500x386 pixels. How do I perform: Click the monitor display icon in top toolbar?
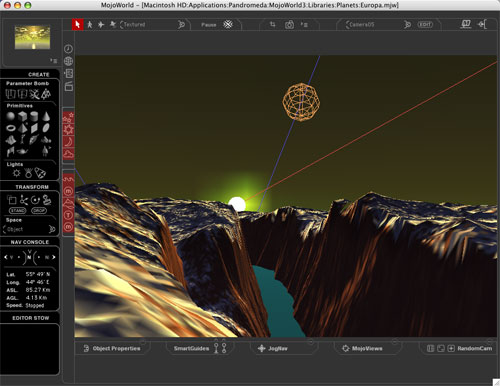coord(466,24)
